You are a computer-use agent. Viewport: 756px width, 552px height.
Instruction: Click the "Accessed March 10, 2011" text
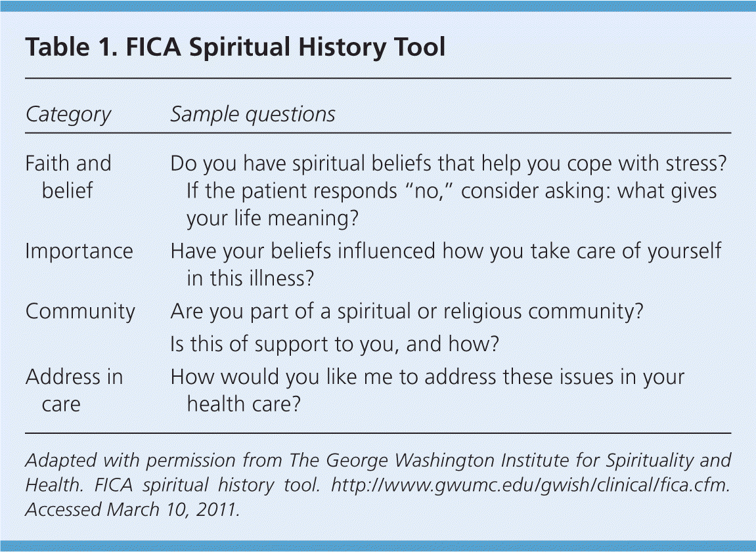[133, 510]
